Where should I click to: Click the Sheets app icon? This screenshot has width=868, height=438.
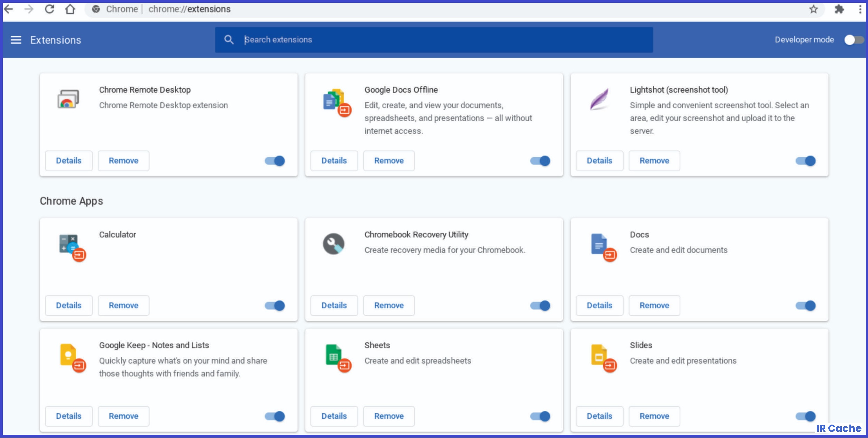(x=338, y=358)
